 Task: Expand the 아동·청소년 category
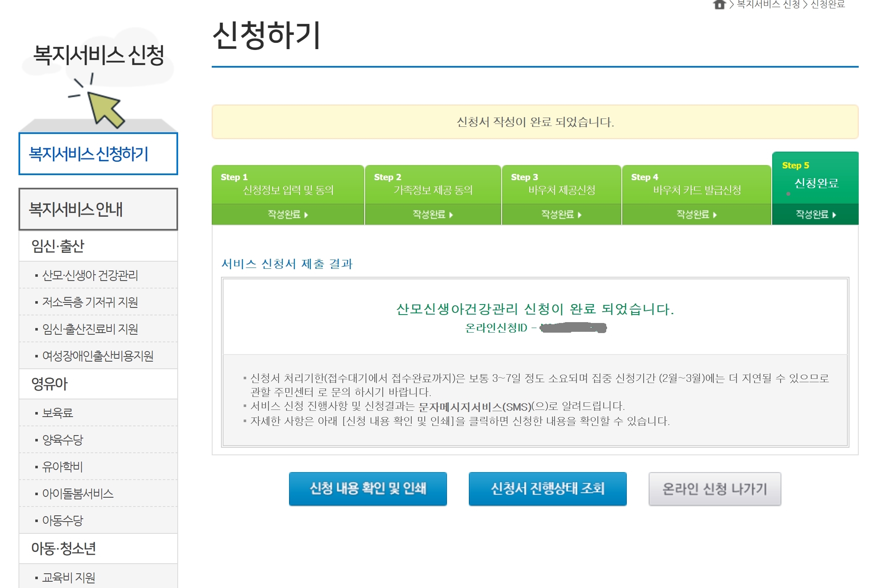pyautogui.click(x=63, y=549)
